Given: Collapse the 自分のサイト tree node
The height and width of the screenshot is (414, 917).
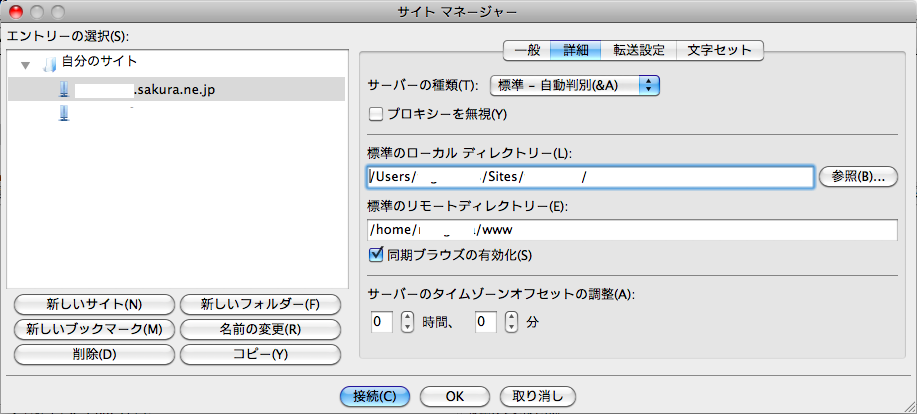Looking at the screenshot, I should click(26, 65).
